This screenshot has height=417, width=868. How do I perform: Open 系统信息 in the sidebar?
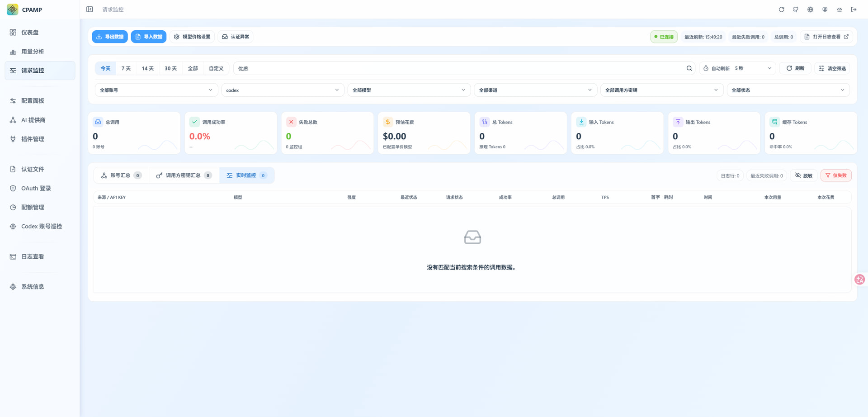click(40, 287)
